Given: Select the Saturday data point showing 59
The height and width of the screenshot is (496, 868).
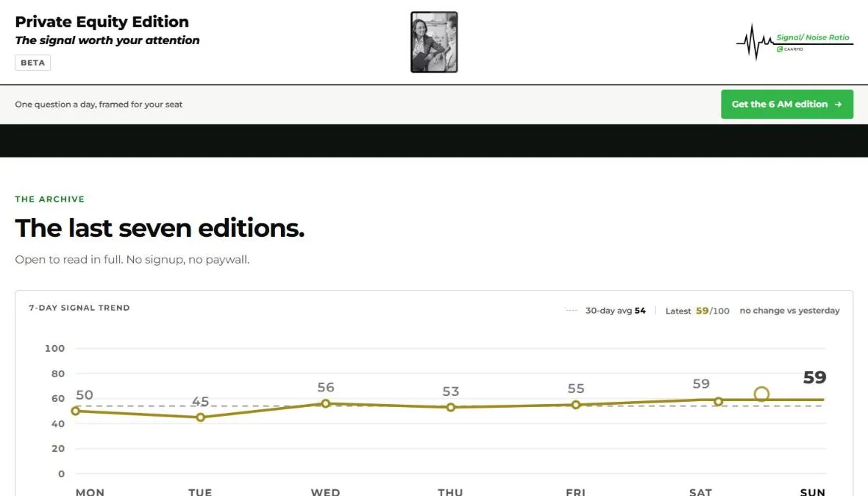Looking at the screenshot, I should coord(718,401).
